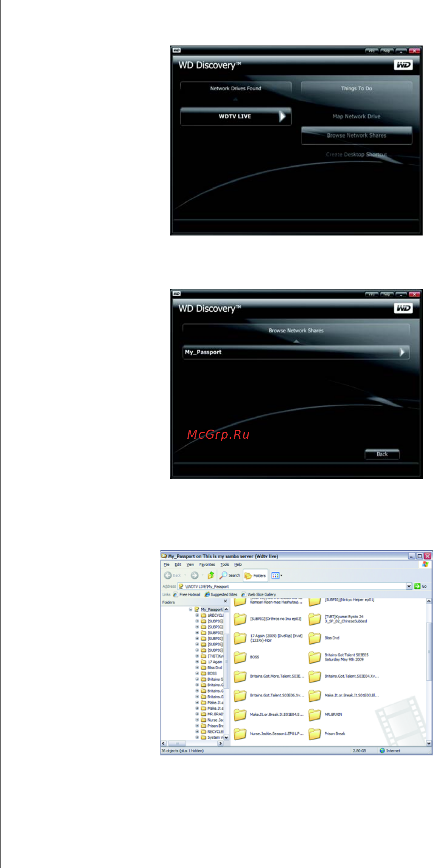The height and width of the screenshot is (868, 433).
Task: Open the Favorites menu in Explorer
Action: (x=207, y=565)
